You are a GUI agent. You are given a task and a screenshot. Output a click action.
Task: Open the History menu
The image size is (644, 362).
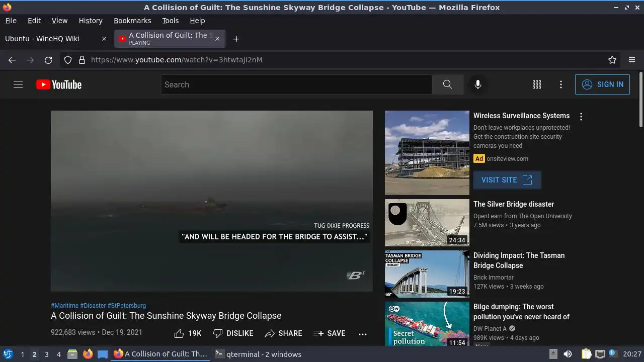91,21
